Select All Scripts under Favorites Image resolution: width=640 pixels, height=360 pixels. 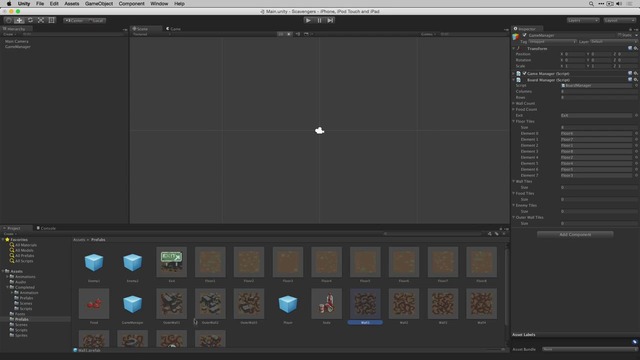[x=24, y=261]
